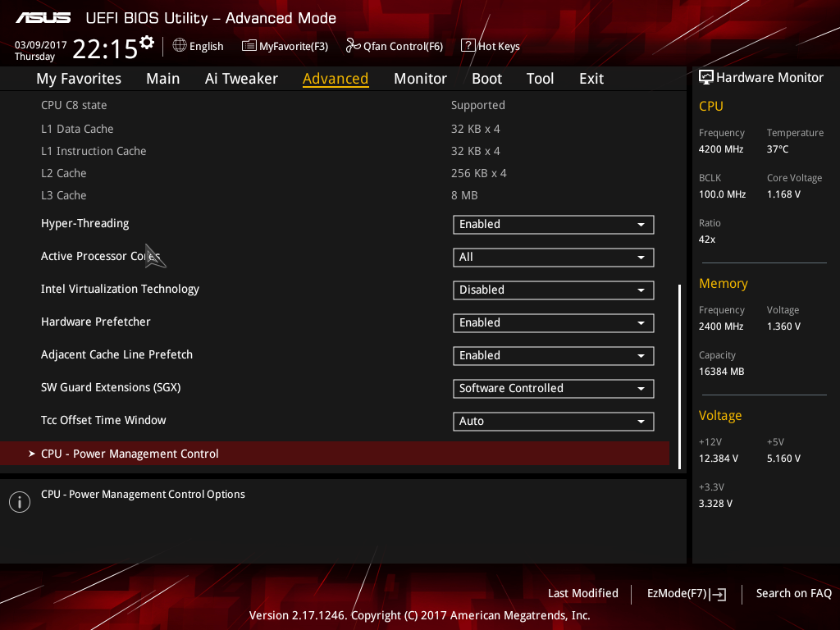Switch to the My Favorites tab

coord(79,79)
